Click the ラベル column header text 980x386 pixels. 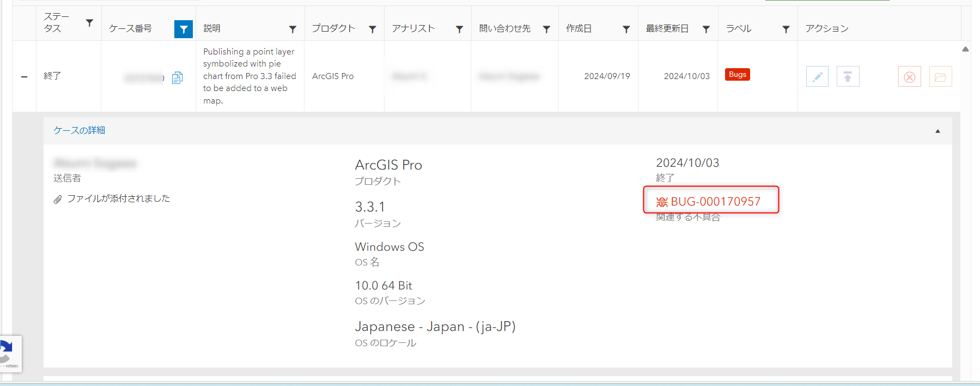739,28
